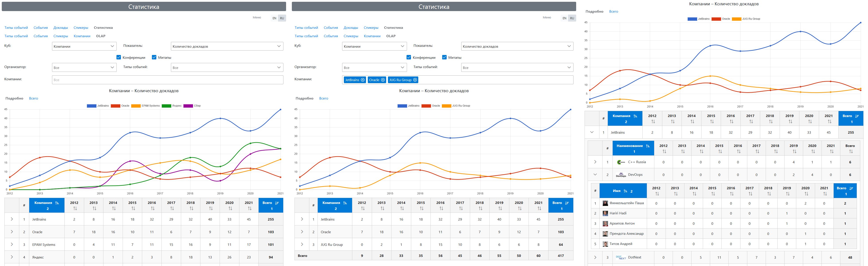
Task: Click the DevOops logo
Action: point(621,175)
